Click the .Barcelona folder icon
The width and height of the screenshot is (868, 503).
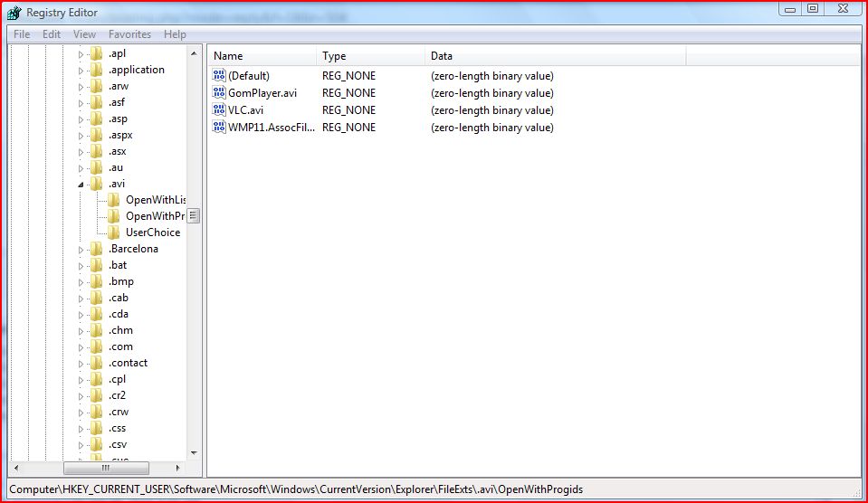click(x=96, y=249)
